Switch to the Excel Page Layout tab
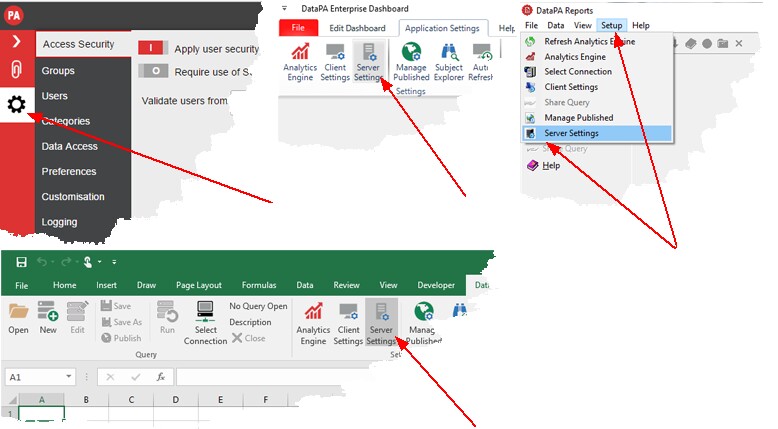 tap(198, 285)
